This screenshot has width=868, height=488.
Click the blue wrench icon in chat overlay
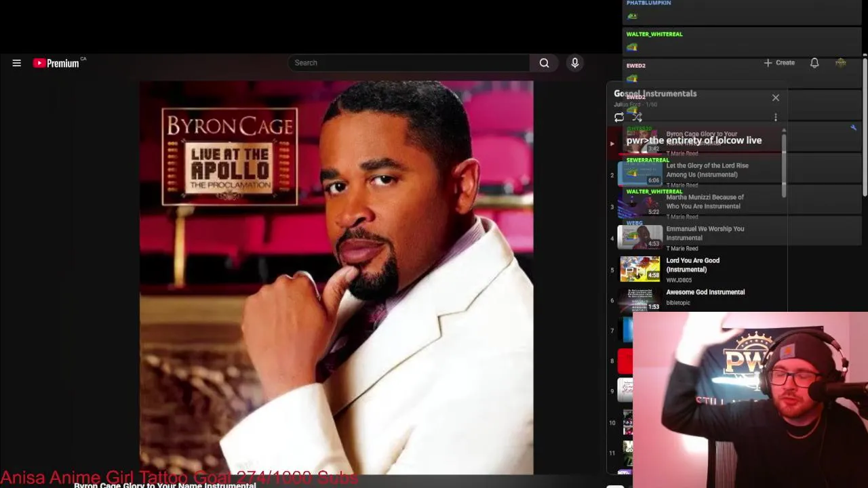pos(853,127)
